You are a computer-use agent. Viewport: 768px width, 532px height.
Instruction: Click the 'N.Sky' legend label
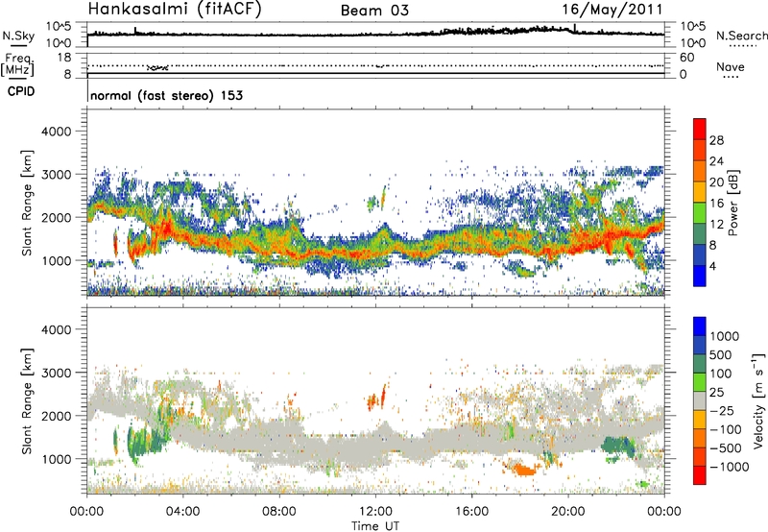(x=18, y=36)
